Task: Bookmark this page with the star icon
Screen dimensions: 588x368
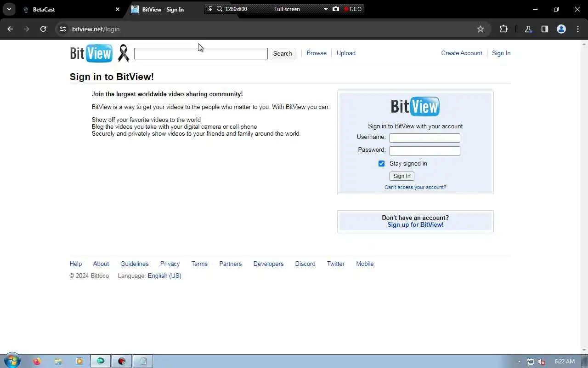Action: pos(481,29)
